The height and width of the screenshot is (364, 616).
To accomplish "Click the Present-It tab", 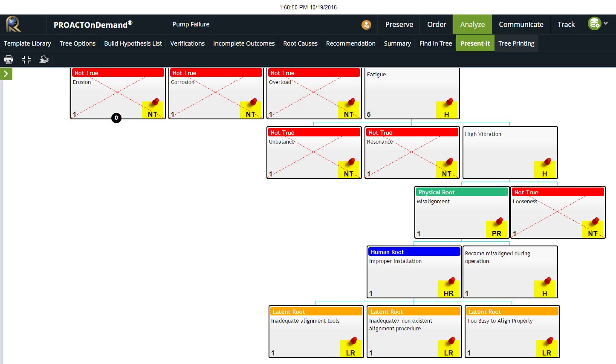I will [475, 43].
